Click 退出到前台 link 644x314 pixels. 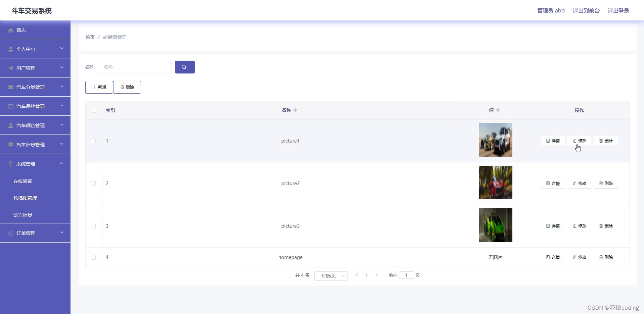pyautogui.click(x=586, y=11)
